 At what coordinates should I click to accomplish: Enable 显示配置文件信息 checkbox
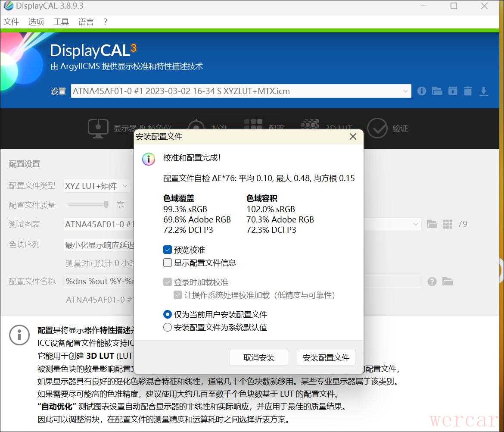(168, 263)
